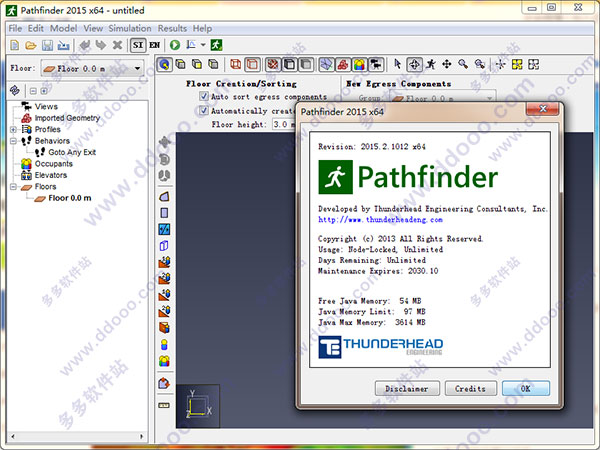Image resolution: width=600 pixels, height=450 pixels.
Task: Open the Floor 0.0 m dropdown
Action: pos(93,68)
